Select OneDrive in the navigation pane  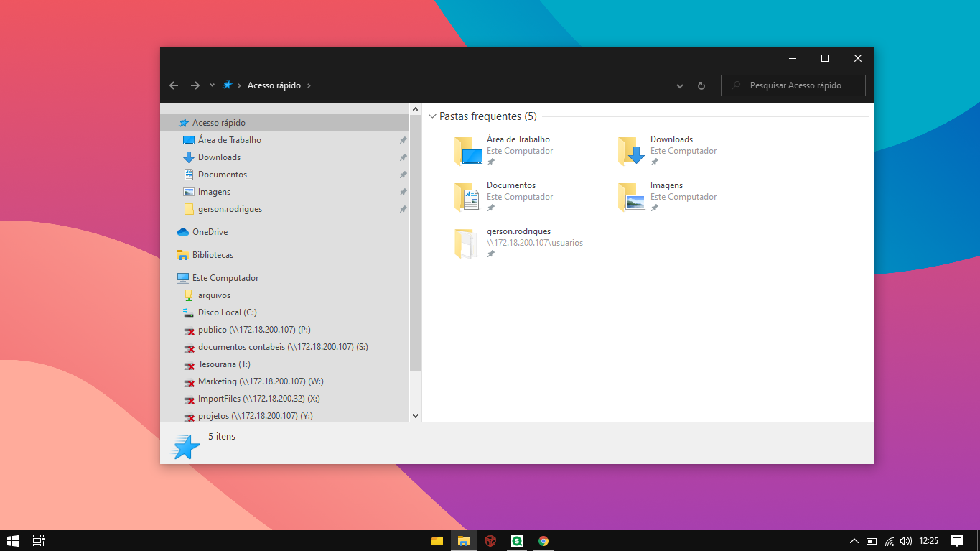210,232
